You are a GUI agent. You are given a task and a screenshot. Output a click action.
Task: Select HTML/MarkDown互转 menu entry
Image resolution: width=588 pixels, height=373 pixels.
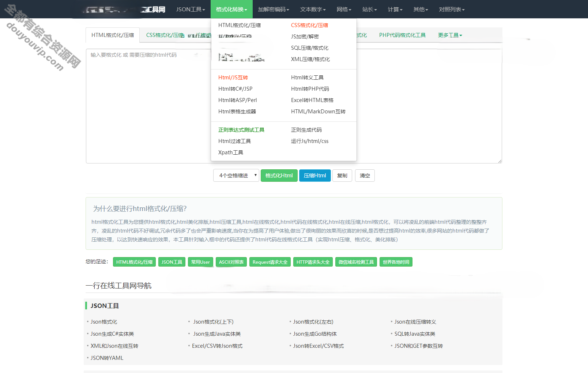pos(318,112)
